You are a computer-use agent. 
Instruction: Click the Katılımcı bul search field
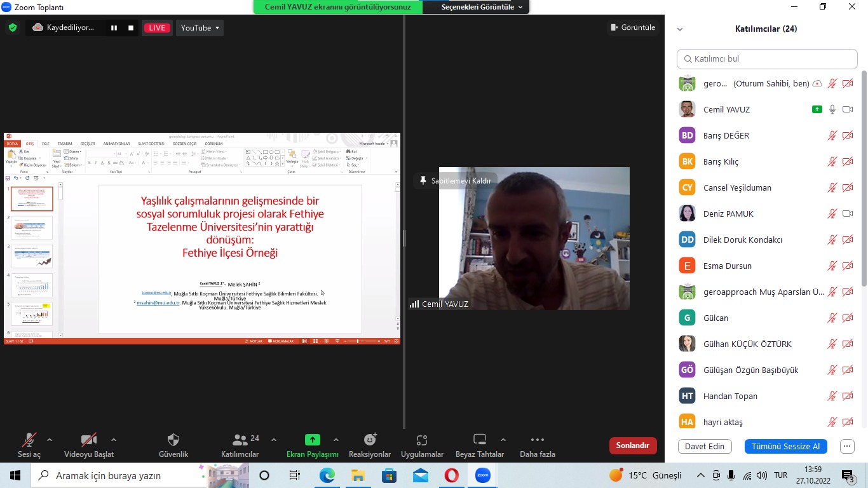[x=767, y=59]
